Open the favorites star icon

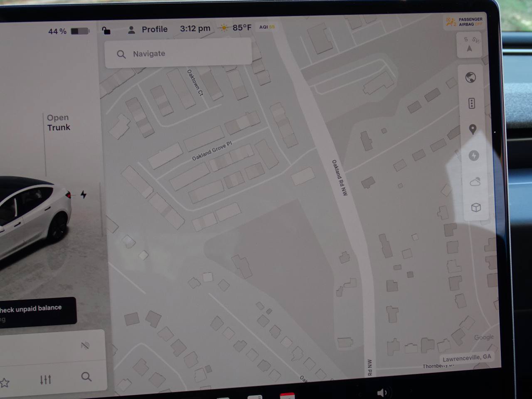pyautogui.click(x=4, y=382)
